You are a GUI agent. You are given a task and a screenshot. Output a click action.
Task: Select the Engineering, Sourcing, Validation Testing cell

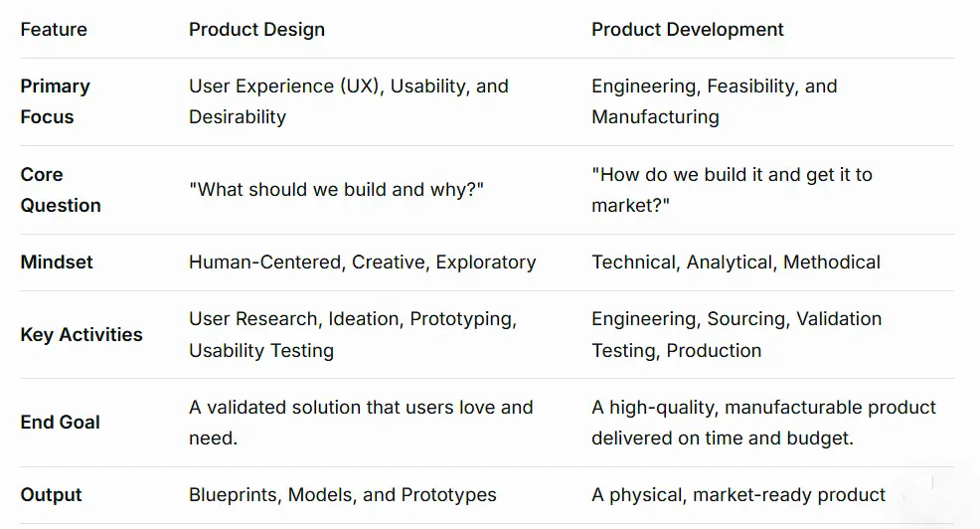pyautogui.click(x=735, y=334)
